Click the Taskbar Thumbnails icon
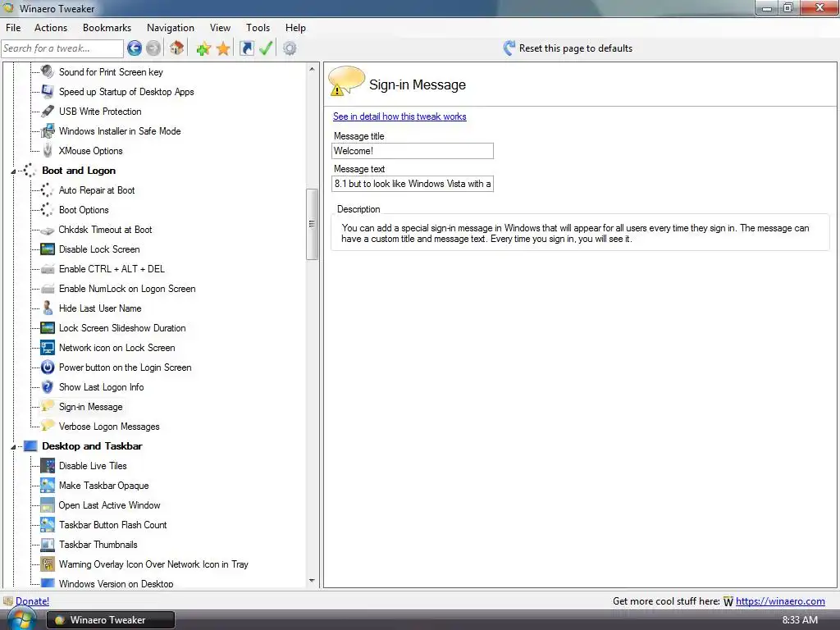840x630 pixels. coord(48,545)
